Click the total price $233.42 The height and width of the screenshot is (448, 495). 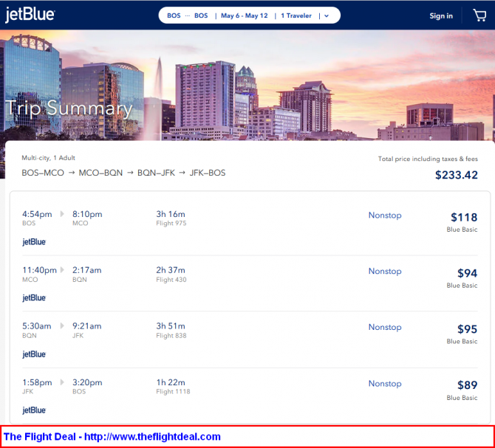coord(456,175)
